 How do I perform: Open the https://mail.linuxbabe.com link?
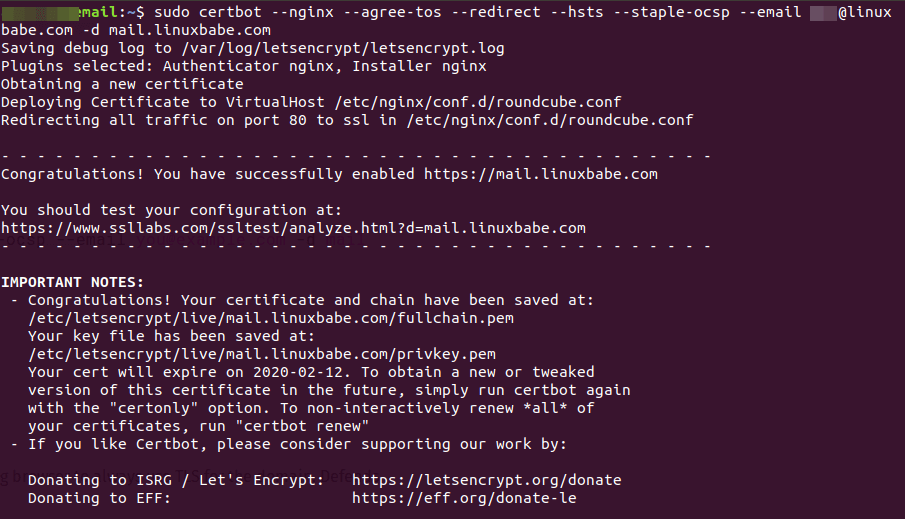pos(541,174)
